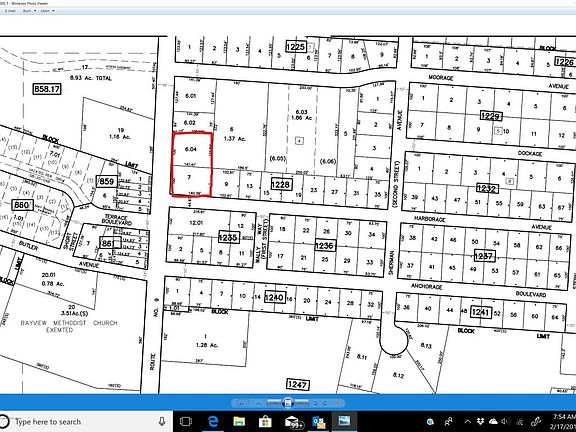Click the microphone voice search icon

(x=162, y=422)
